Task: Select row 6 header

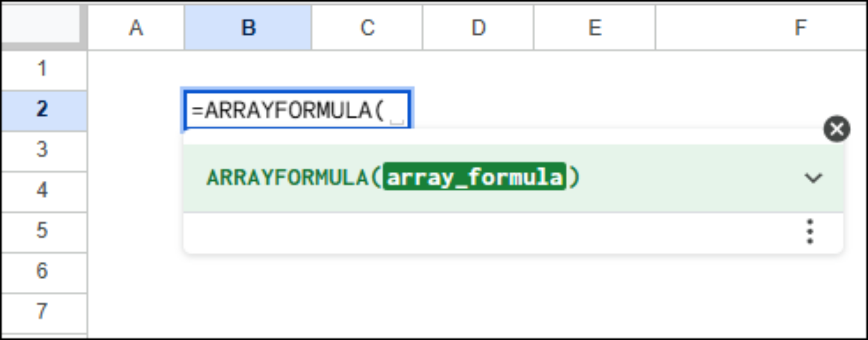Action: click(x=42, y=271)
